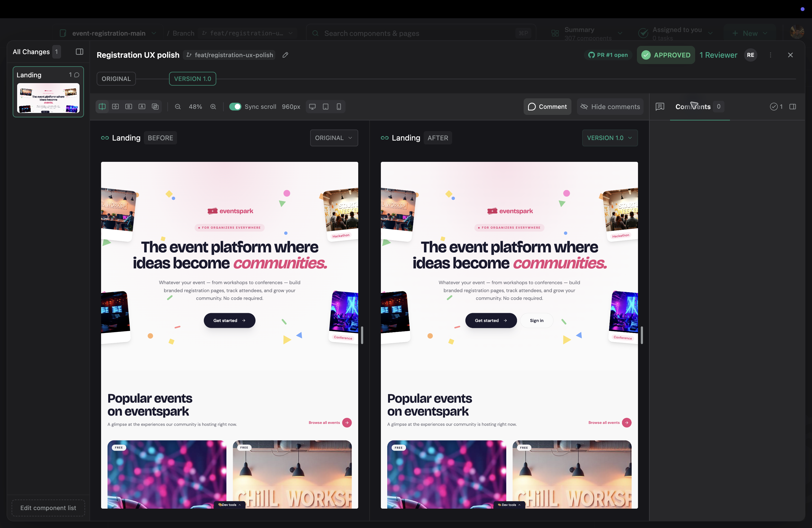Click the comment count on Landing card
Viewport: 812px width, 528px height.
click(x=74, y=75)
